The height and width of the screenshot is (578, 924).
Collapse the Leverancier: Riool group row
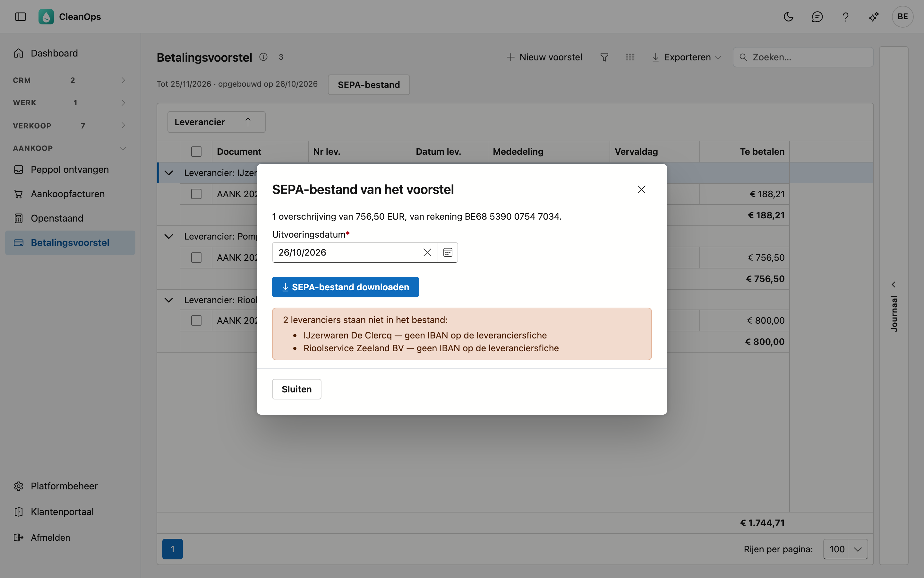[x=169, y=300]
